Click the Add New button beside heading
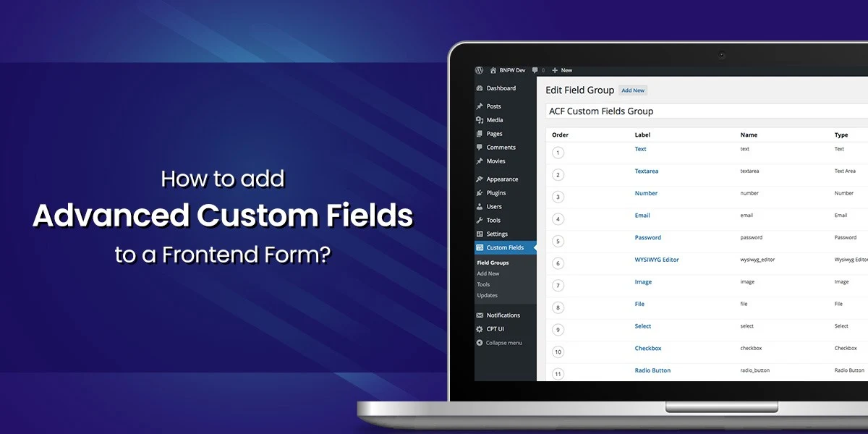The width and height of the screenshot is (868, 434). click(x=633, y=90)
